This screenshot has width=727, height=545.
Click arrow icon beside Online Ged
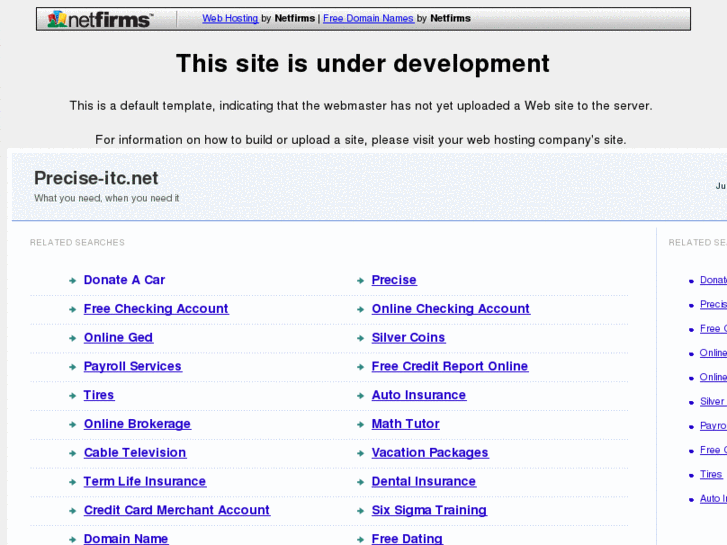pyautogui.click(x=72, y=338)
